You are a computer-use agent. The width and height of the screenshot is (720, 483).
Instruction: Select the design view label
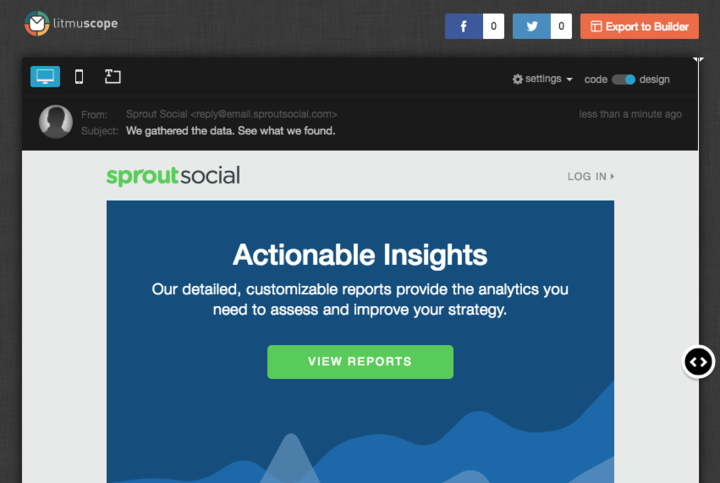[x=655, y=79]
